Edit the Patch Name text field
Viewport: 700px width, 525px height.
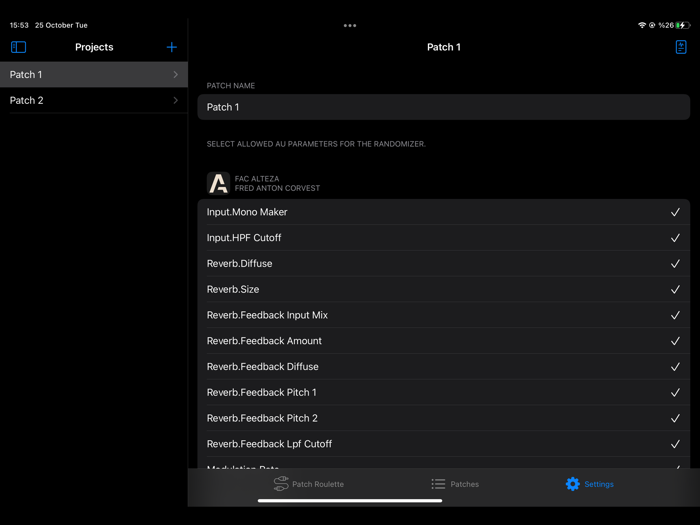tap(444, 107)
